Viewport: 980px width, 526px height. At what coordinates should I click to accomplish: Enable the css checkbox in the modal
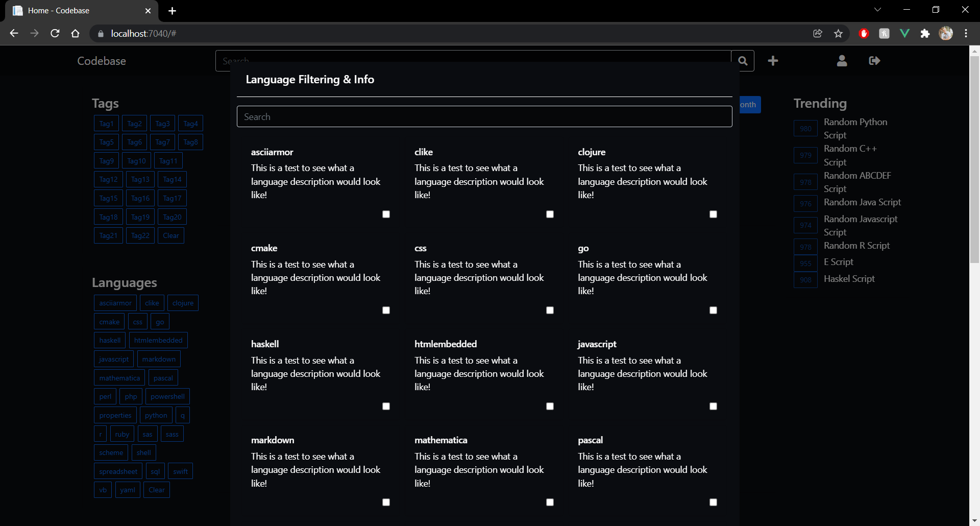(x=550, y=310)
